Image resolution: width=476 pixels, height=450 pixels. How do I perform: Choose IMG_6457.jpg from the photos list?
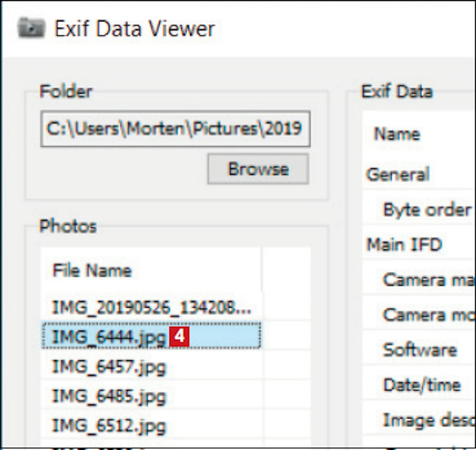(x=109, y=367)
